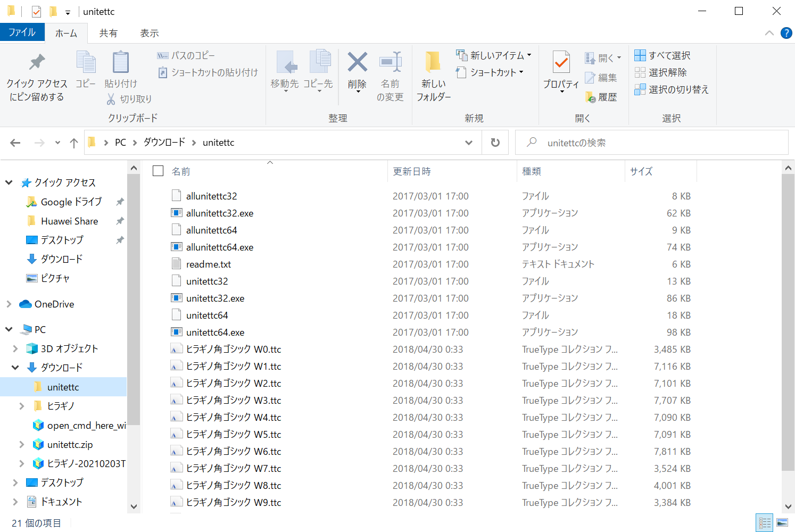Open recent locations dropdown arrow
Image resolution: width=795 pixels, height=532 pixels.
point(57,143)
